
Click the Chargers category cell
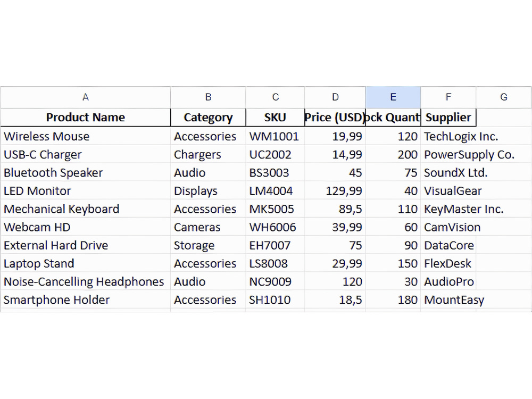pos(209,155)
